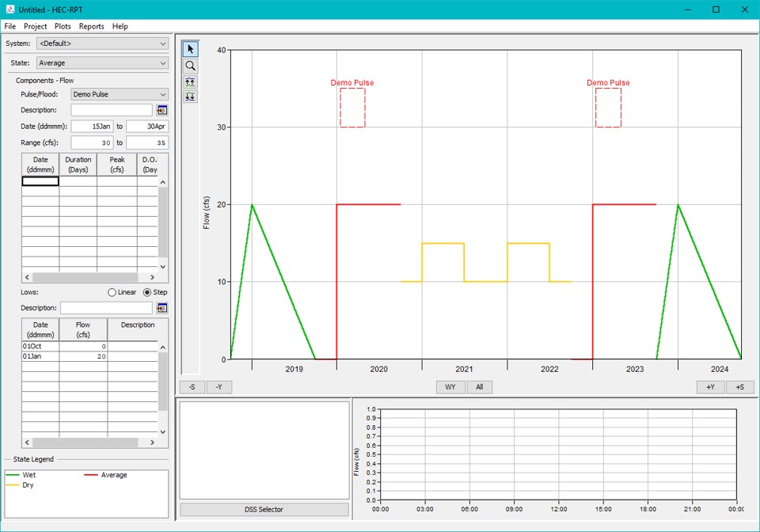Viewport: 760px width, 532px height.
Task: Click the red Average legend swatch
Action: click(x=91, y=475)
